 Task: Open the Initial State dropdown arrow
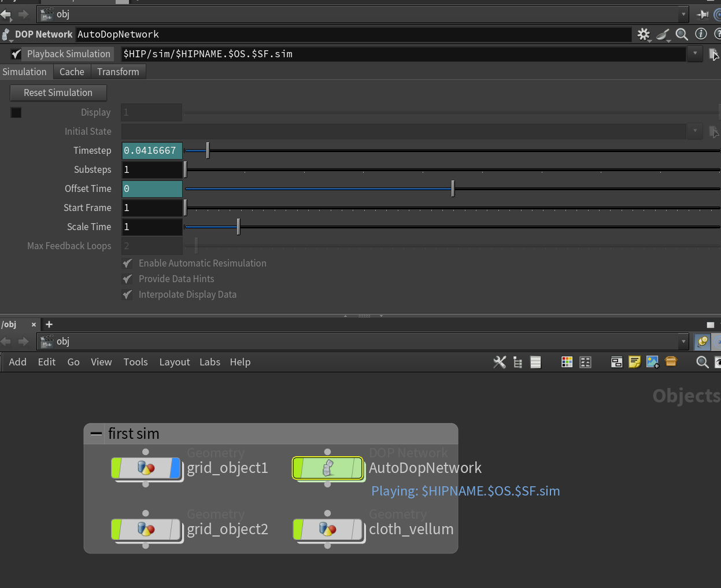(695, 131)
